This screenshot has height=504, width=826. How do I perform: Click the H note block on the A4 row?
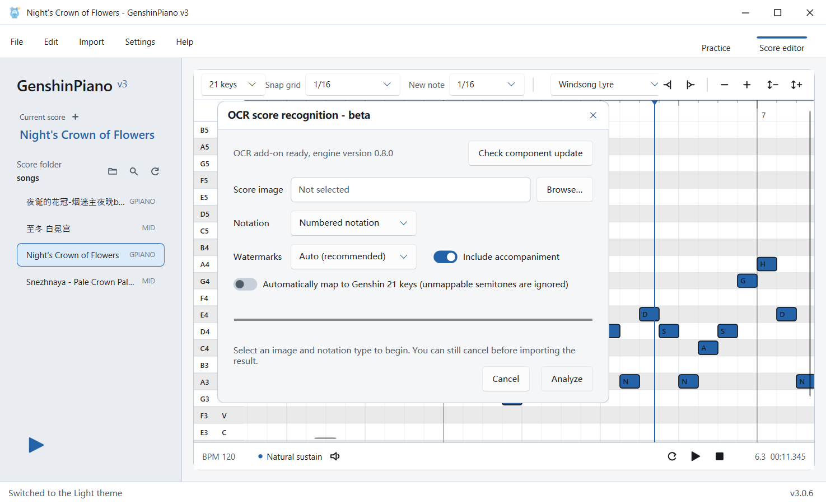(x=767, y=264)
